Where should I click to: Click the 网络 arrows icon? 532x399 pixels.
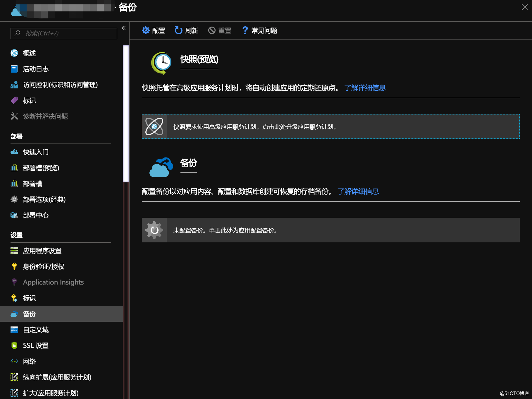coord(14,361)
